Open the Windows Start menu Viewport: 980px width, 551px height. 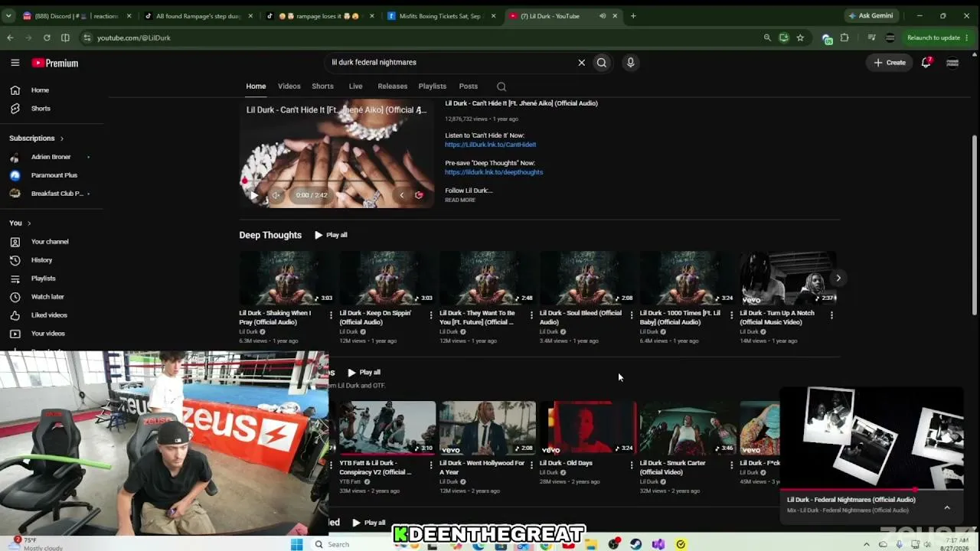tap(297, 544)
